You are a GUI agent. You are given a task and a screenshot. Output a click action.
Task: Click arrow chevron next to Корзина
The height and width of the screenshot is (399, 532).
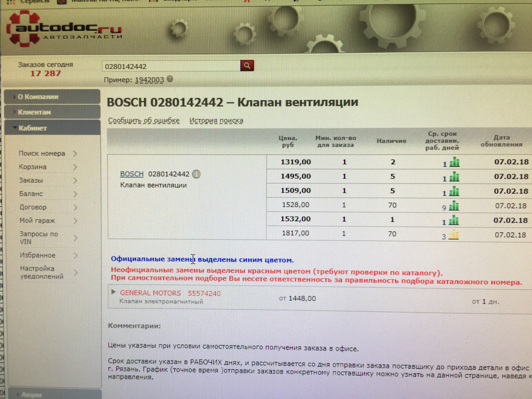tap(75, 167)
